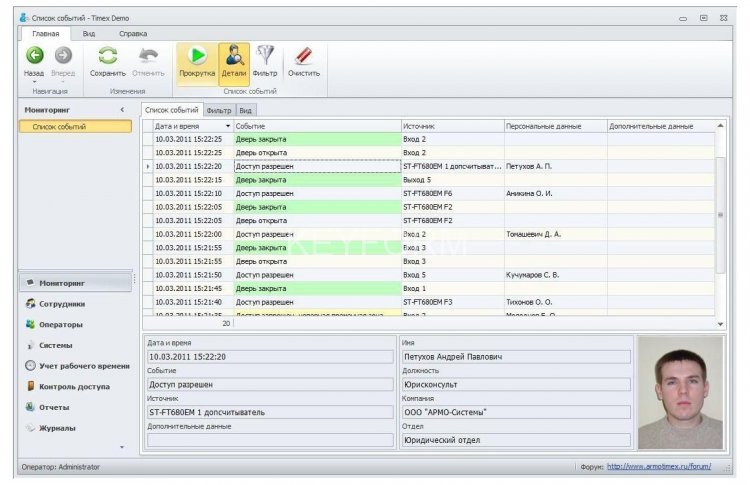Open Access control (Контроль доступа) section
The height and width of the screenshot is (485, 750).
pos(74,386)
